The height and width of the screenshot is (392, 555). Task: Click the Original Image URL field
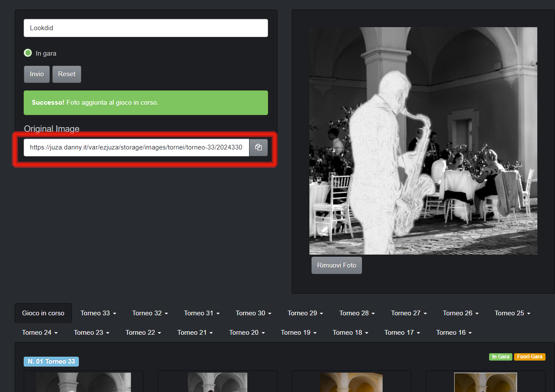coord(136,147)
